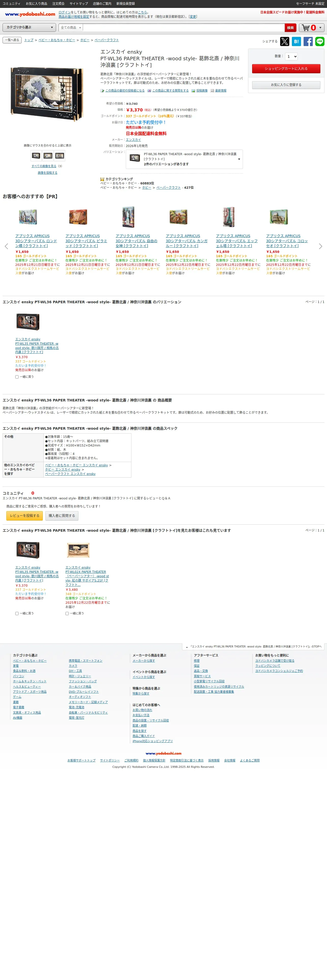
Task: Click PT-WL02X product image in also-viewed
Action: click(78, 550)
